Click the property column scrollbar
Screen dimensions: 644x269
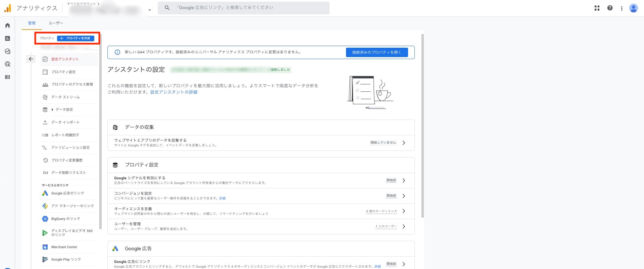pos(100,131)
